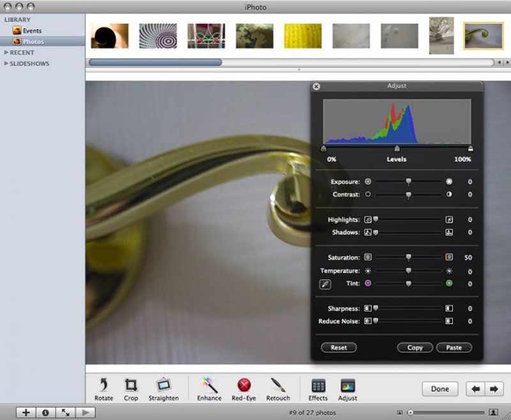Expand the Slideshows section in sidebar
The width and height of the screenshot is (511, 420).
[6, 63]
